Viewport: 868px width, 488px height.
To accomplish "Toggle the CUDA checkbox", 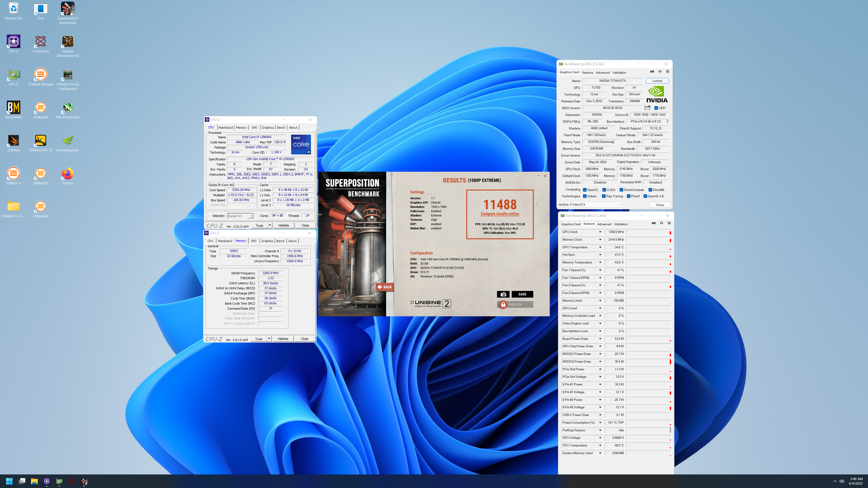I will point(604,190).
